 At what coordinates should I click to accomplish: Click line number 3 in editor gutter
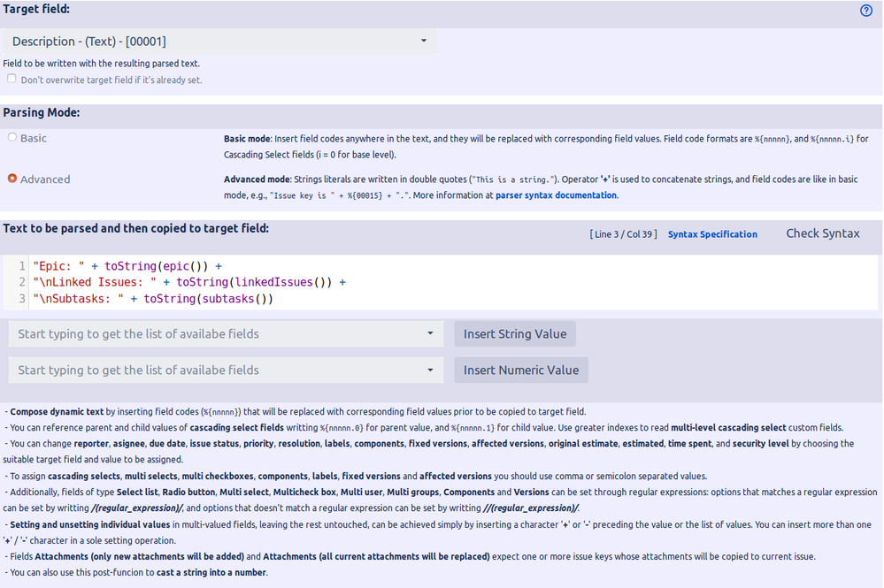point(22,299)
